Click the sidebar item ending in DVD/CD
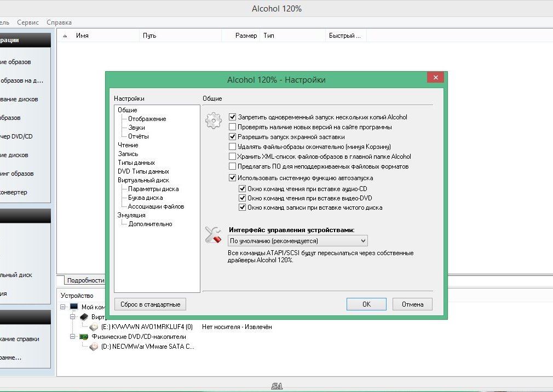Viewport: 553px width, 392px height. (x=16, y=136)
